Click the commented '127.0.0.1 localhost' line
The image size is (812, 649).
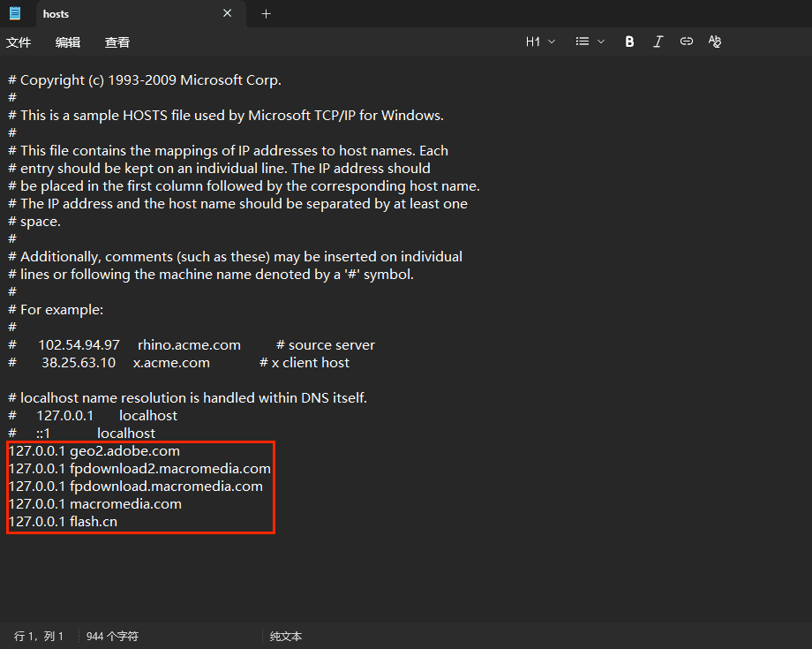coord(93,416)
